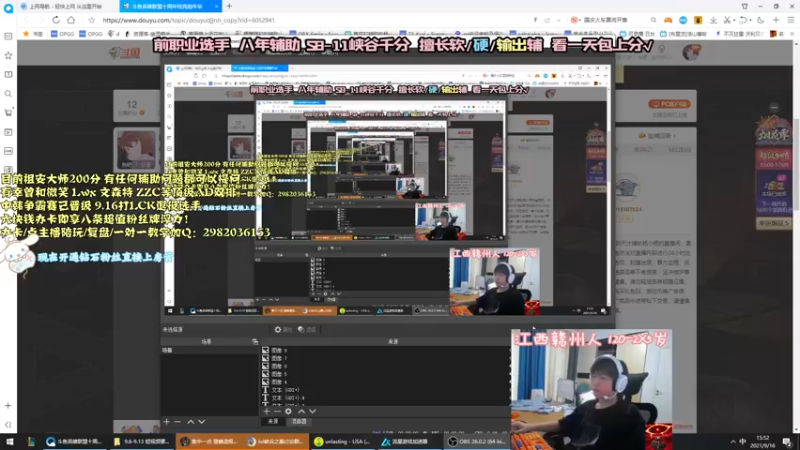The height and width of the screenshot is (450, 800).
Task: Remove selected OBS scene with minus
Action: pos(178,422)
